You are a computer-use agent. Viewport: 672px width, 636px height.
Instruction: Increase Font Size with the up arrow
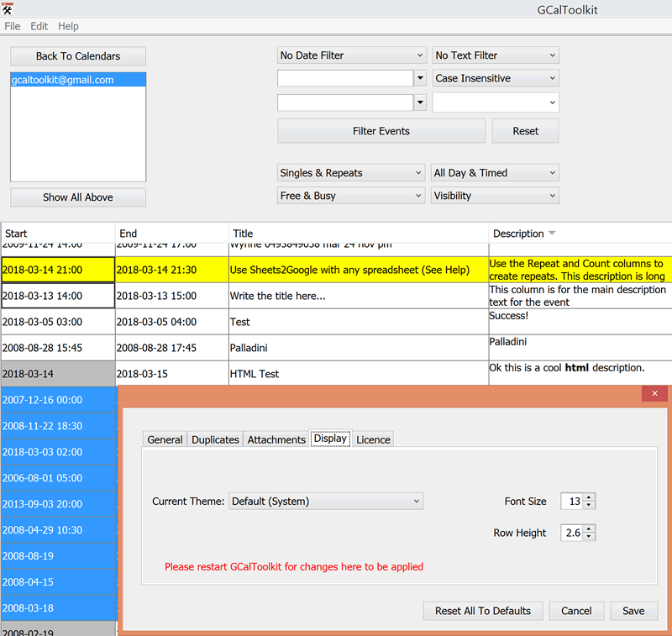click(x=589, y=497)
